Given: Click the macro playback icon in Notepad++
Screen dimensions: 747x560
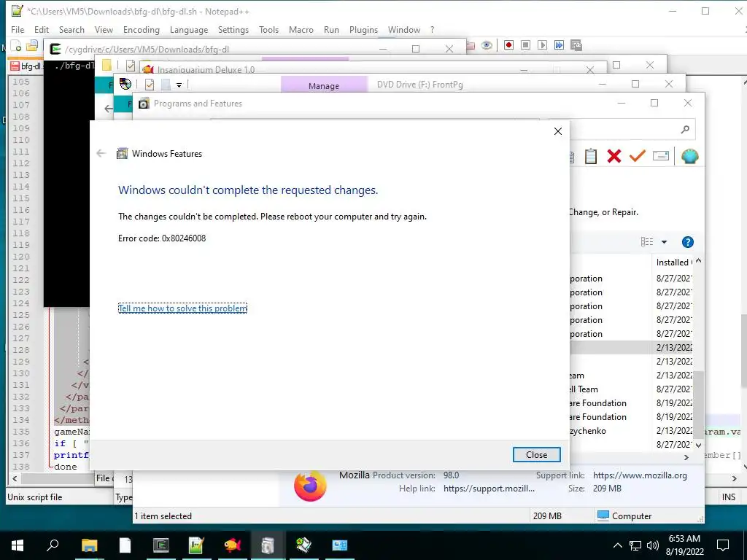Looking at the screenshot, I should pos(542,44).
